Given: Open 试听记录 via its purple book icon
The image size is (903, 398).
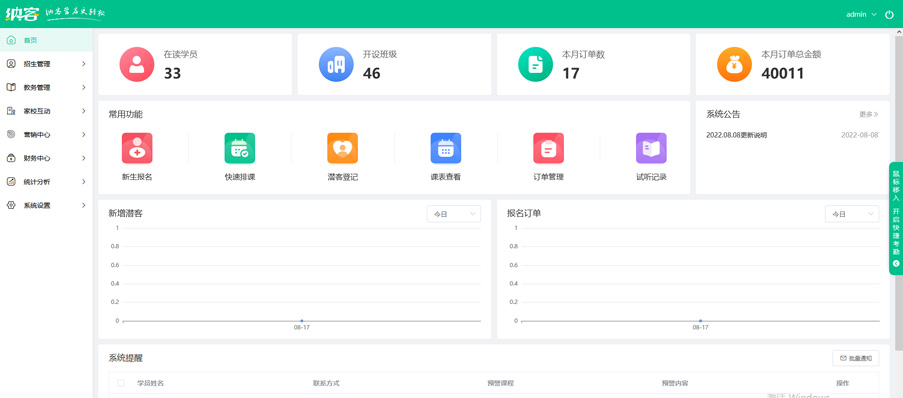Looking at the screenshot, I should coord(651,149).
